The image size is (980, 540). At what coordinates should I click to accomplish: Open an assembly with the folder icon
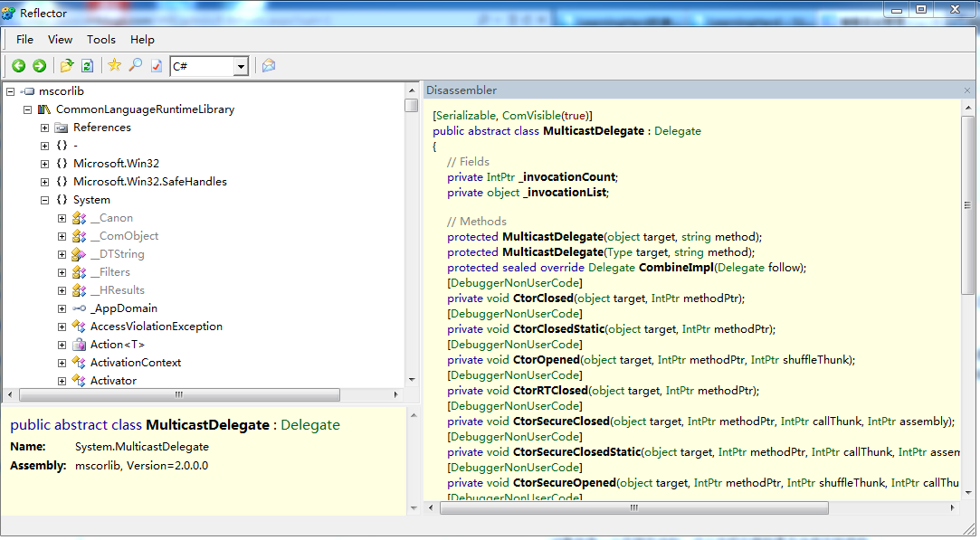[x=67, y=66]
